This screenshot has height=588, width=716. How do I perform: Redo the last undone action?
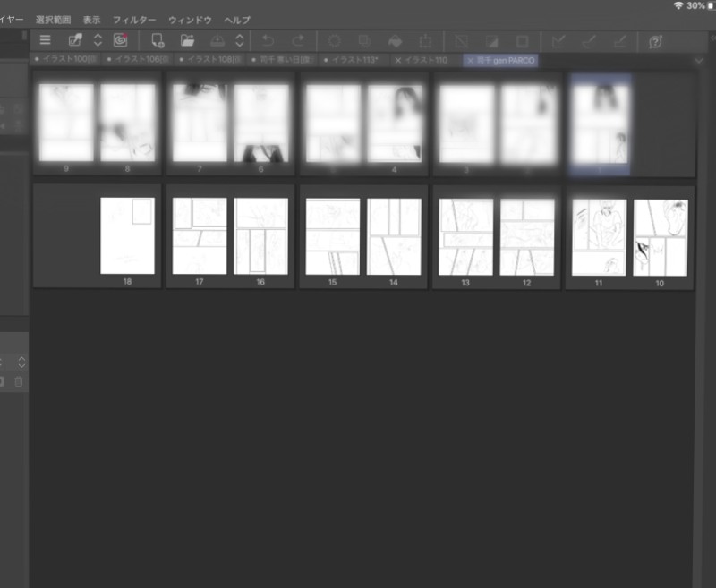pyautogui.click(x=298, y=41)
